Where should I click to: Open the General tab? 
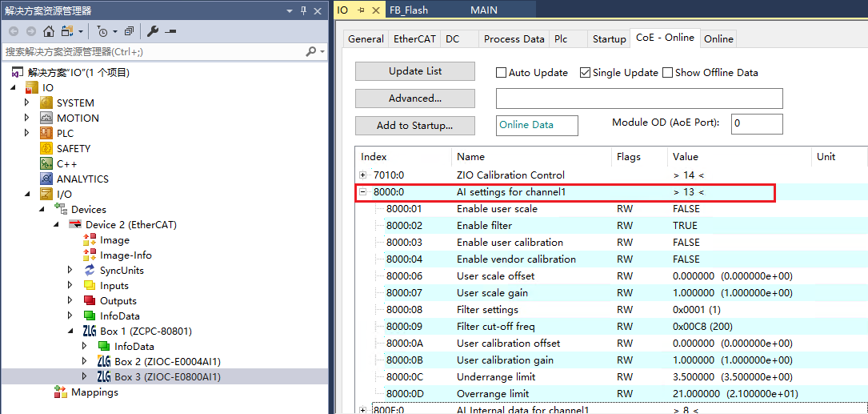pyautogui.click(x=366, y=38)
